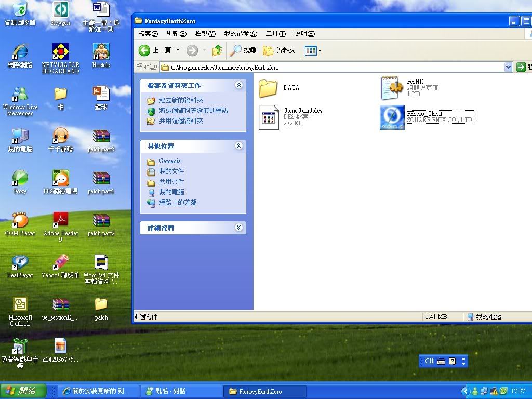Click the 17:37 taskbar clock
Viewport: 532px width, 399px height.
(518, 391)
